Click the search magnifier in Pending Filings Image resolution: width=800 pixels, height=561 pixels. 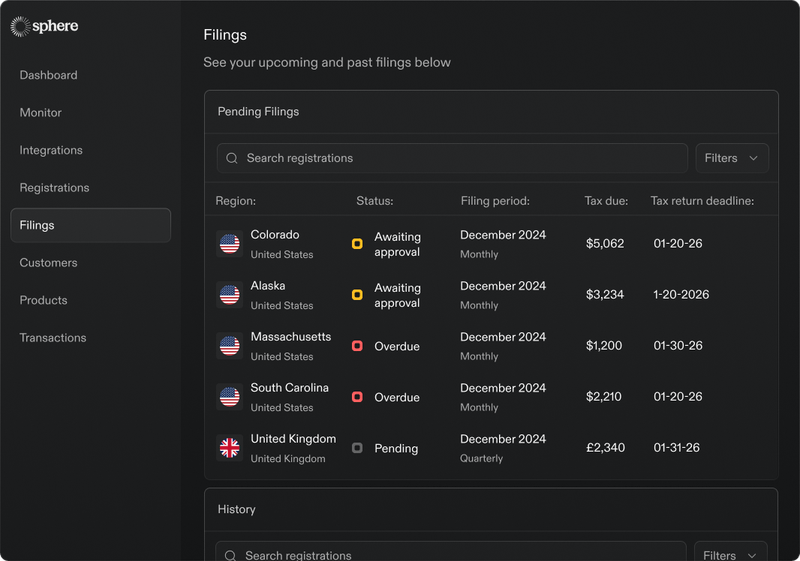[x=232, y=158]
